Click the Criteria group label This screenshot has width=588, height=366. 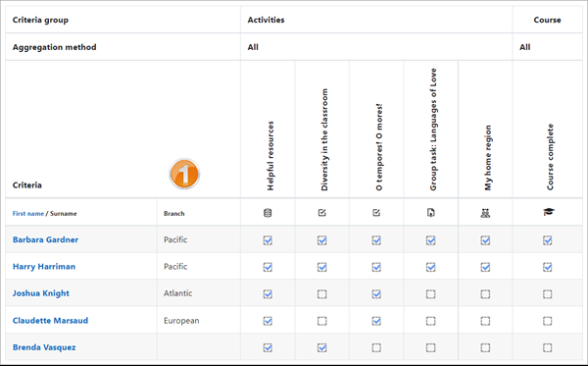click(x=40, y=20)
